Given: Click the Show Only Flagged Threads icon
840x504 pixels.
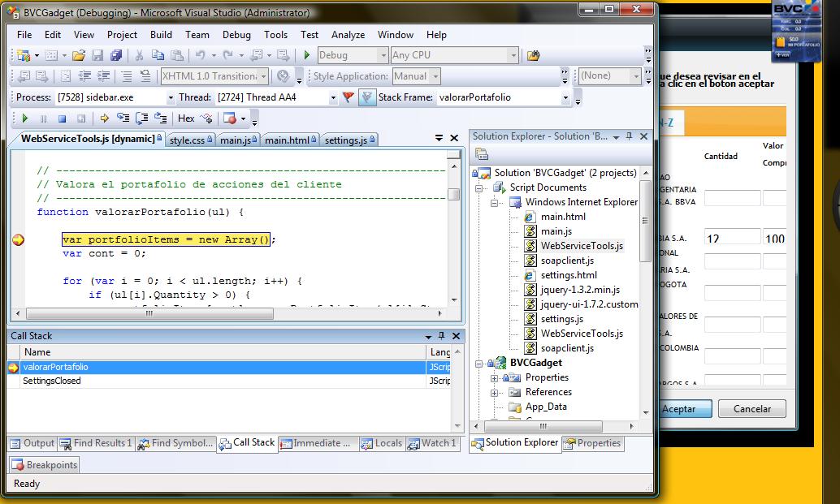Looking at the screenshot, I should click(367, 97).
